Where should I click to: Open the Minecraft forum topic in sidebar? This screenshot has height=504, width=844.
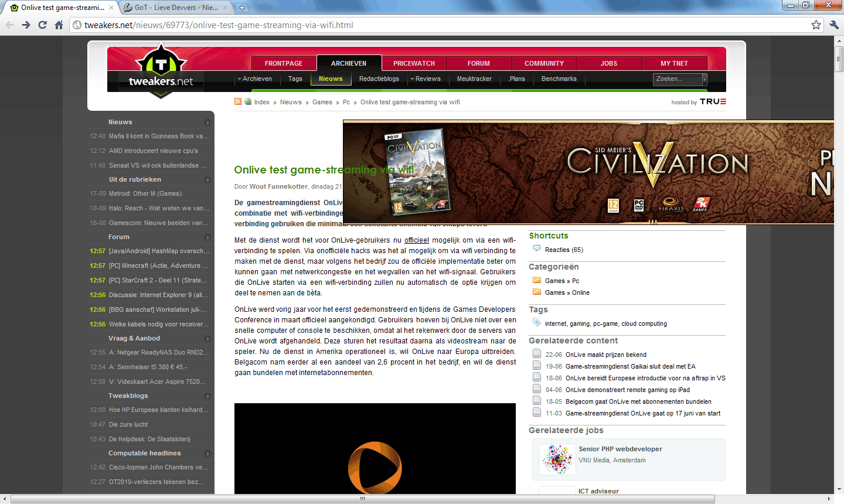159,265
